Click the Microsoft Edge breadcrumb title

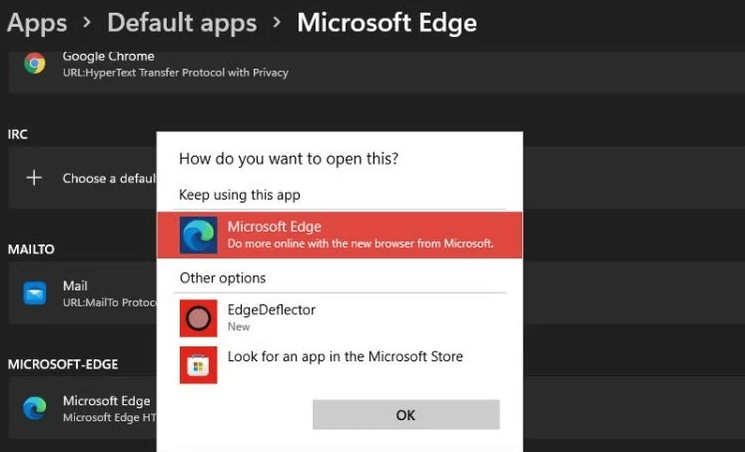point(387,23)
